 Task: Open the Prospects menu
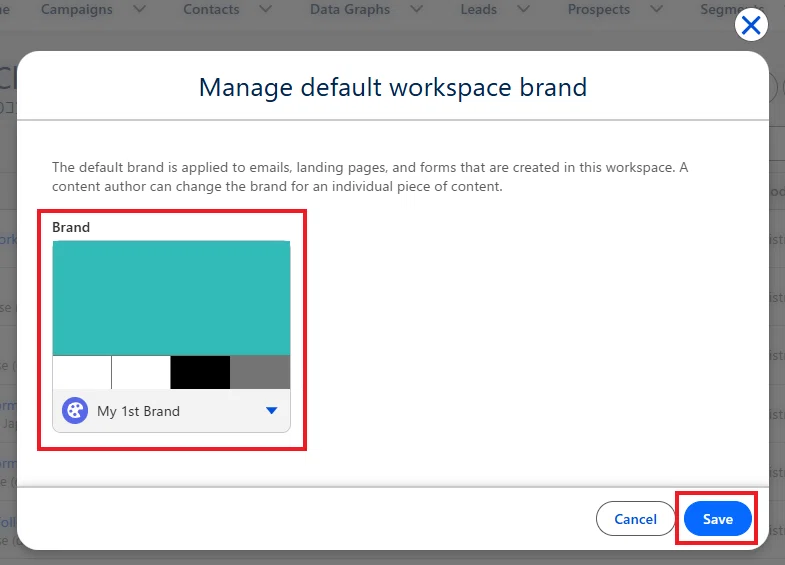click(599, 9)
